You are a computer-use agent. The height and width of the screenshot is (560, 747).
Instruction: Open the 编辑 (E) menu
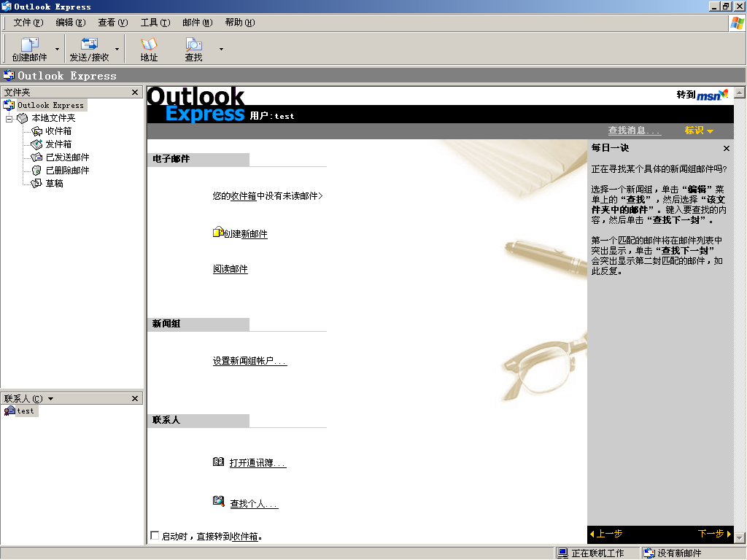click(x=71, y=23)
